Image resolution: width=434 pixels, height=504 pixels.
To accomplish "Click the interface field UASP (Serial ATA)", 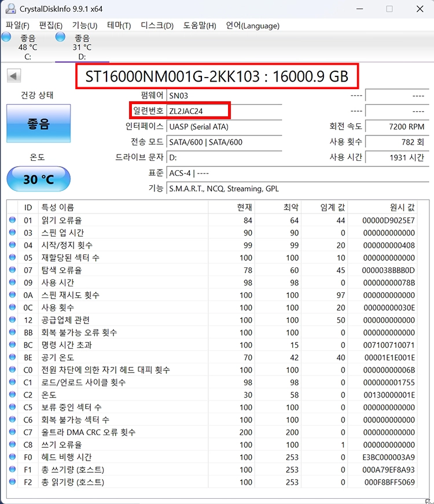I will (x=224, y=126).
